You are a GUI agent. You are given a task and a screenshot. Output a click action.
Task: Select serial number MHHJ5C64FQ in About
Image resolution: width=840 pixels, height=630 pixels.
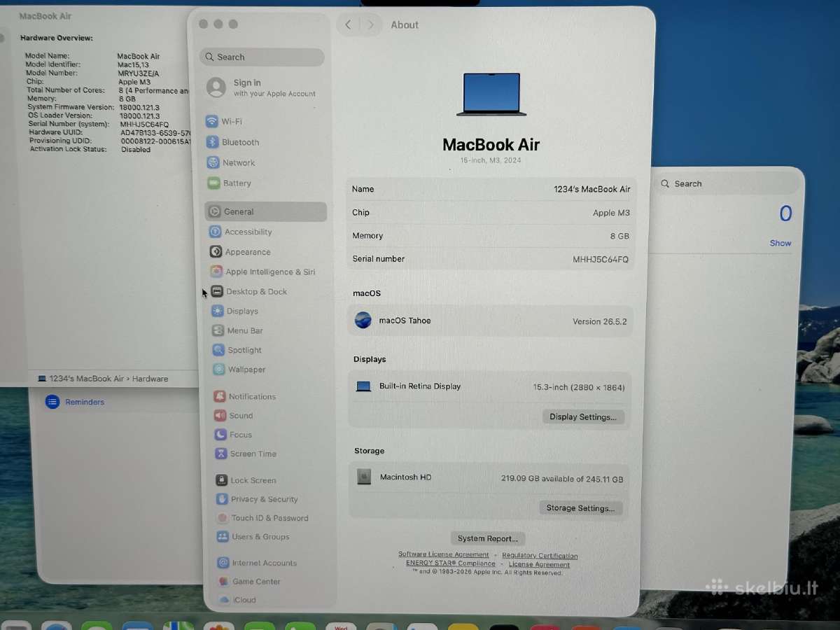point(601,259)
